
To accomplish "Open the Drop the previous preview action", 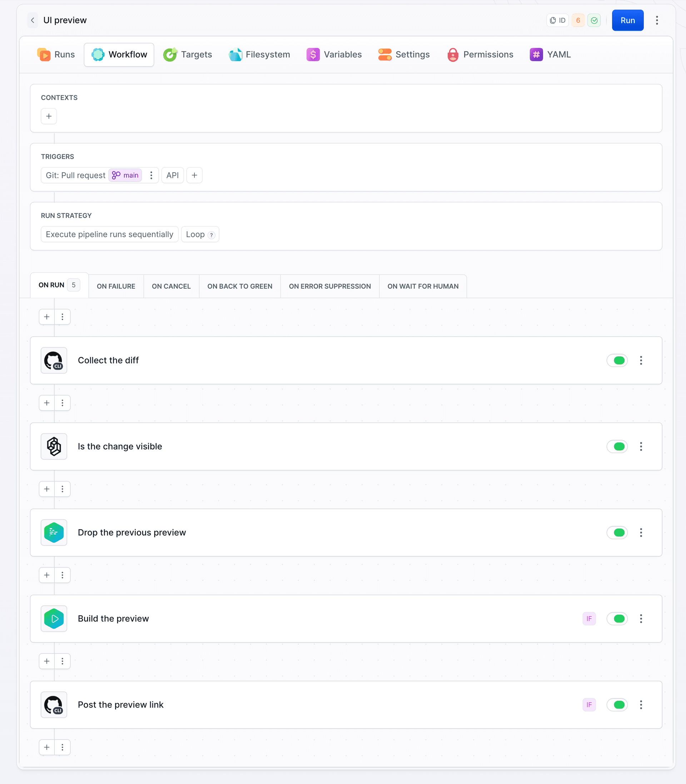I will [346, 532].
